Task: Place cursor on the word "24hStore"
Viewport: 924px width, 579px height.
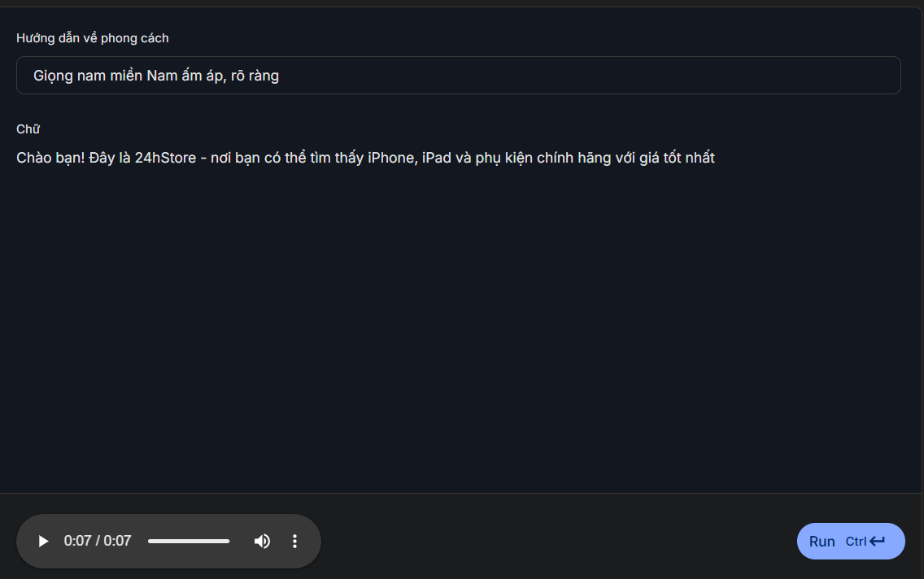Action: tap(165, 158)
